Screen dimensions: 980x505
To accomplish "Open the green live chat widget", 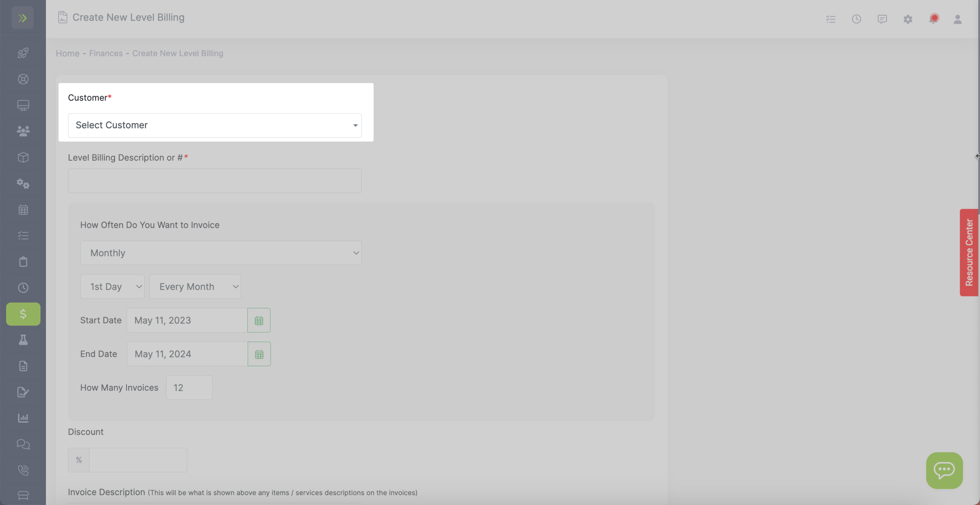I will pyautogui.click(x=944, y=471).
